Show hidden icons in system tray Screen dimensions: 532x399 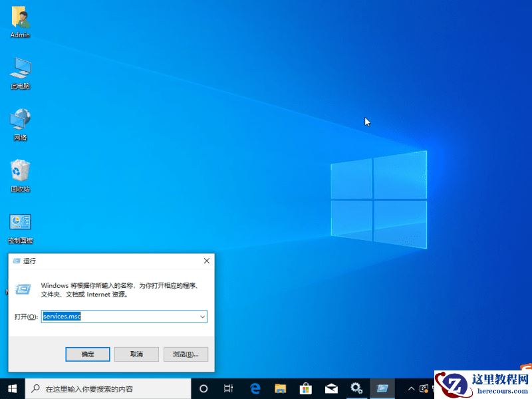pyautogui.click(x=410, y=388)
